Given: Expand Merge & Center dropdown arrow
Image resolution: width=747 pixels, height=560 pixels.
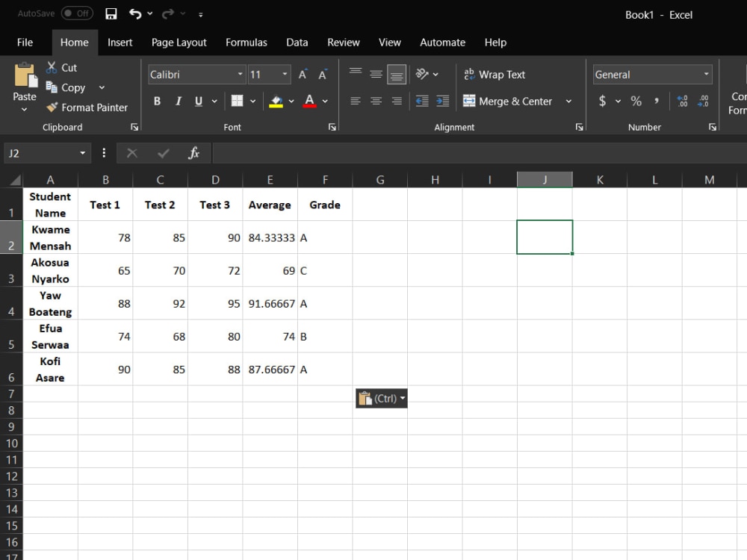Looking at the screenshot, I should pos(568,101).
